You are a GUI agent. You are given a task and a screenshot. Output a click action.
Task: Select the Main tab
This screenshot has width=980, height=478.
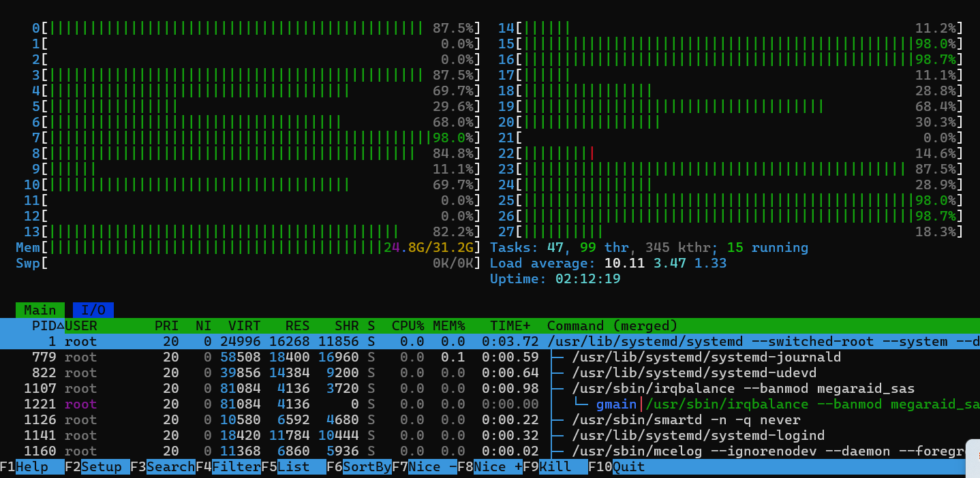click(40, 310)
